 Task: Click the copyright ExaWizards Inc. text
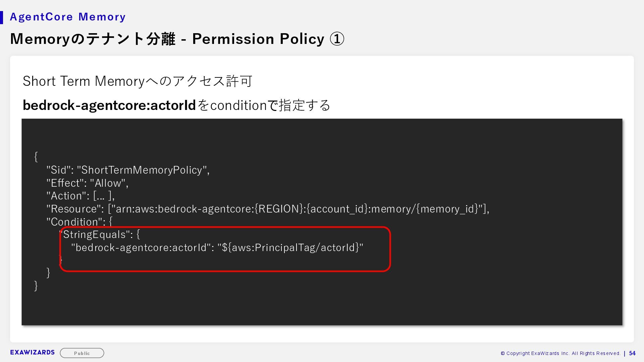pyautogui.click(x=560, y=353)
